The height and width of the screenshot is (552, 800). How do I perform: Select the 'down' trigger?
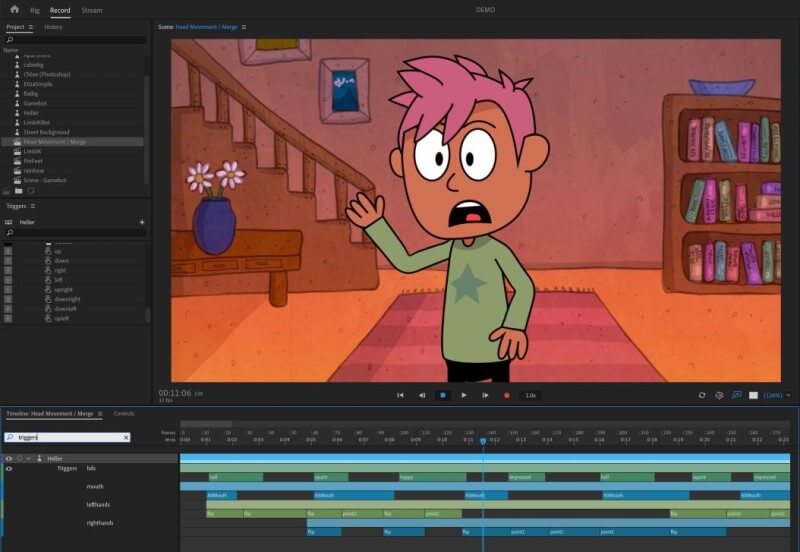(61, 261)
